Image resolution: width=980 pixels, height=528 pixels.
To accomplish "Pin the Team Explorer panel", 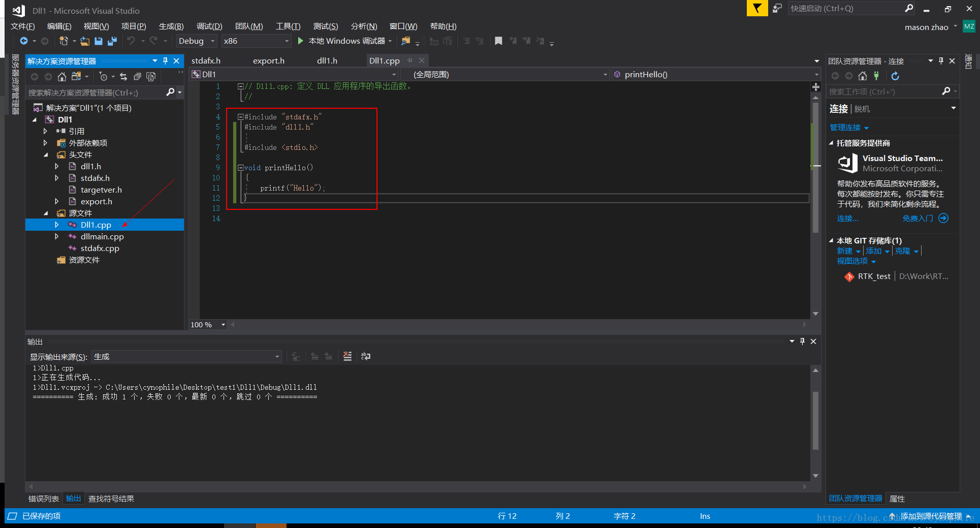I will [941, 61].
